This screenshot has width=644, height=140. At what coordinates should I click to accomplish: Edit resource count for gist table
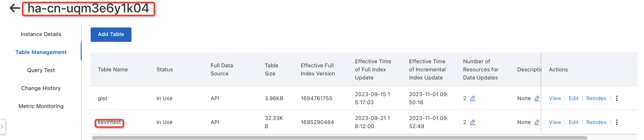coord(472,98)
